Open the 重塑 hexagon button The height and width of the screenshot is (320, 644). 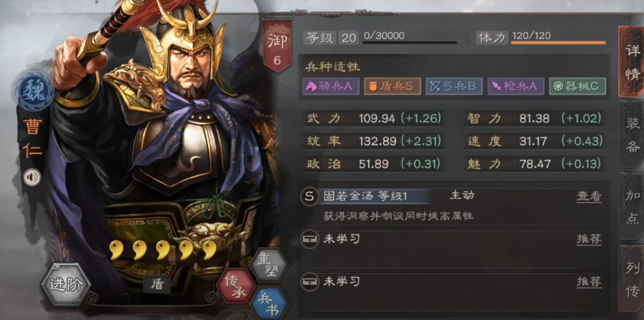pos(270,266)
